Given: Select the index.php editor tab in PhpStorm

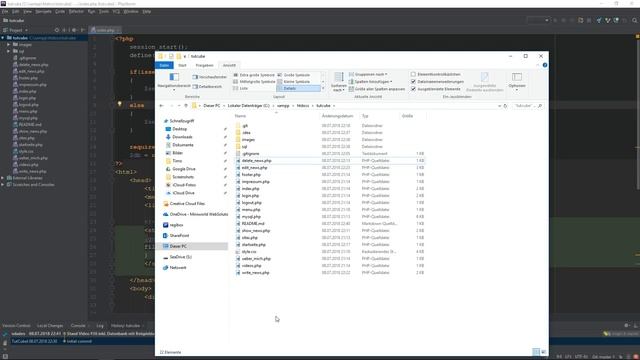Looking at the screenshot, I should 104,30.
